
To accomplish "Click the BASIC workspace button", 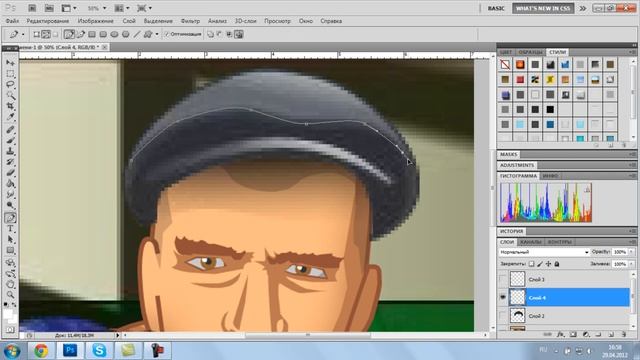I will coord(496,8).
